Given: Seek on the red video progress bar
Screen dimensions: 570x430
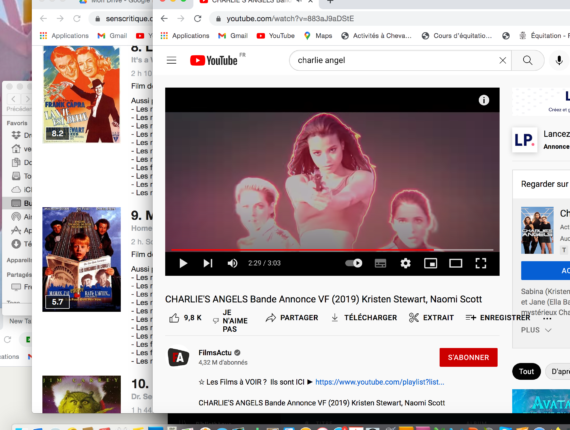Looking at the screenshot, I should point(332,250).
